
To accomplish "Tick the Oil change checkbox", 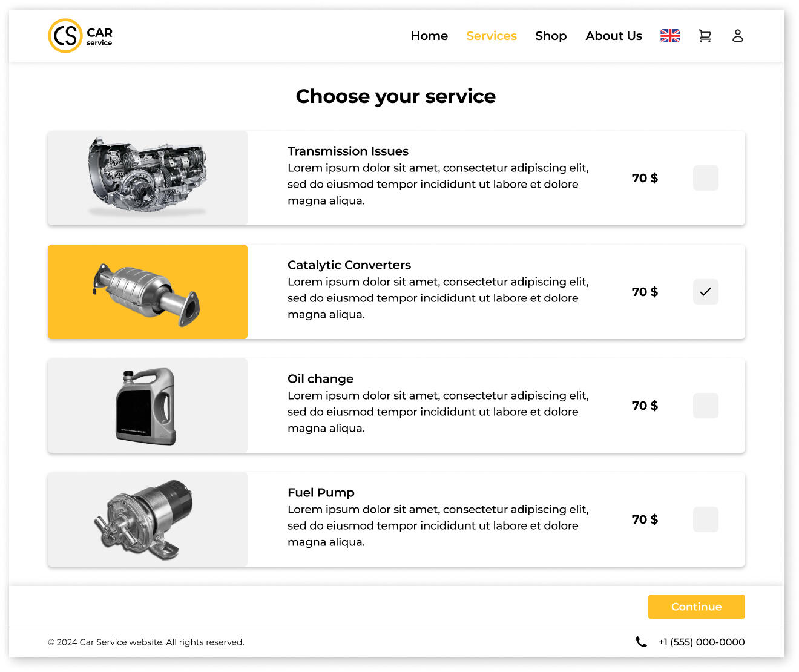I will click(705, 406).
